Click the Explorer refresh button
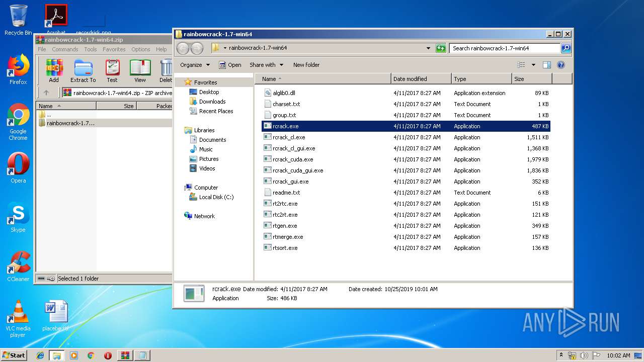This screenshot has width=644, height=362. 441,48
